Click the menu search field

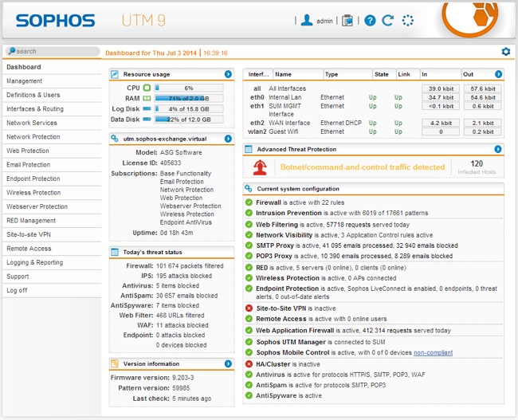52,51
